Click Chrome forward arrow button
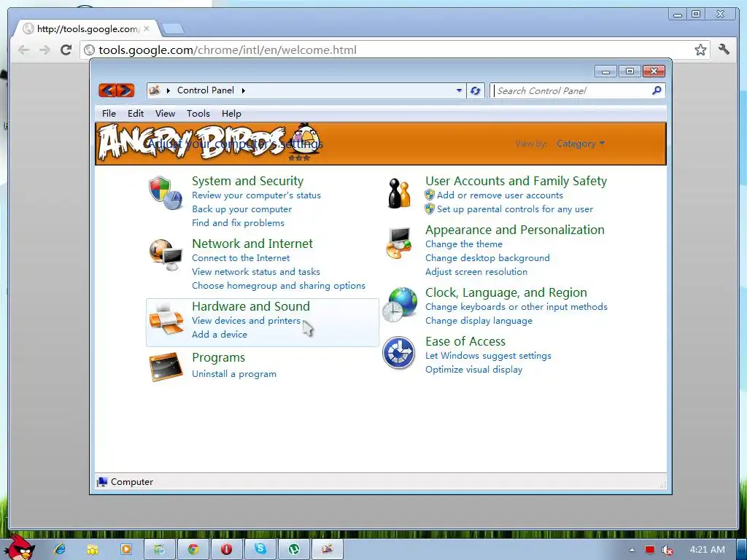 click(44, 50)
